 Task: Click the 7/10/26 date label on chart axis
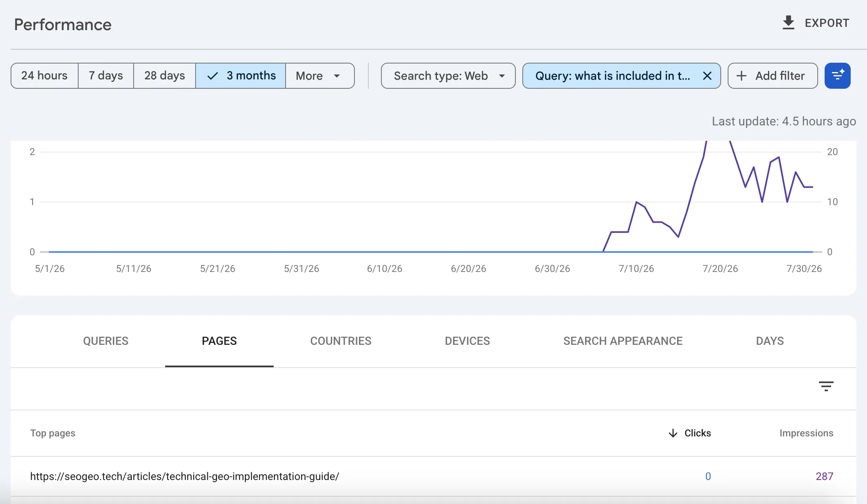coord(636,269)
